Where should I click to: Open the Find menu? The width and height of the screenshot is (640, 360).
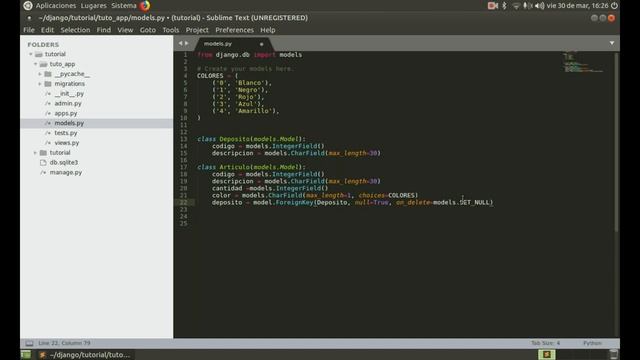pyautogui.click(x=104, y=30)
